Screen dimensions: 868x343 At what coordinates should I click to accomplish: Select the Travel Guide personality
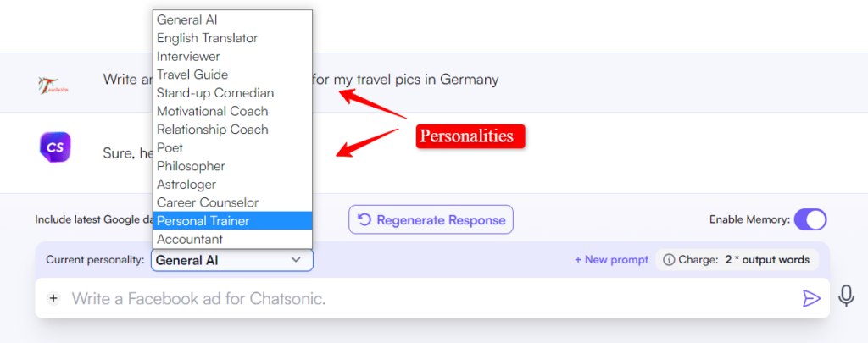(232, 75)
